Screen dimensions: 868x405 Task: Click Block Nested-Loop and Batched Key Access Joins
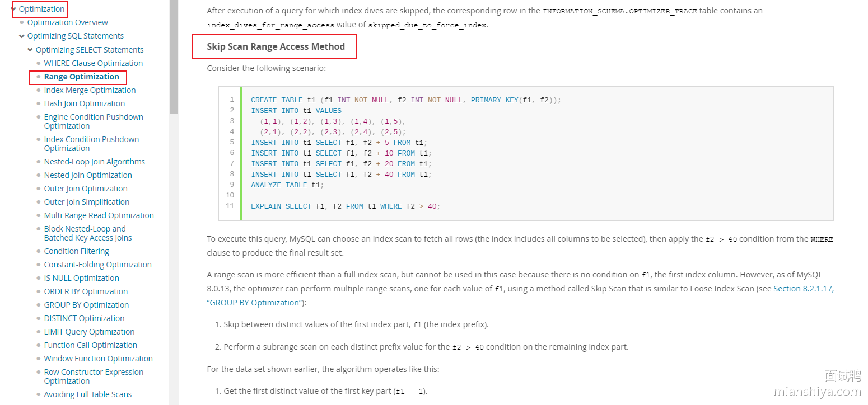point(87,233)
